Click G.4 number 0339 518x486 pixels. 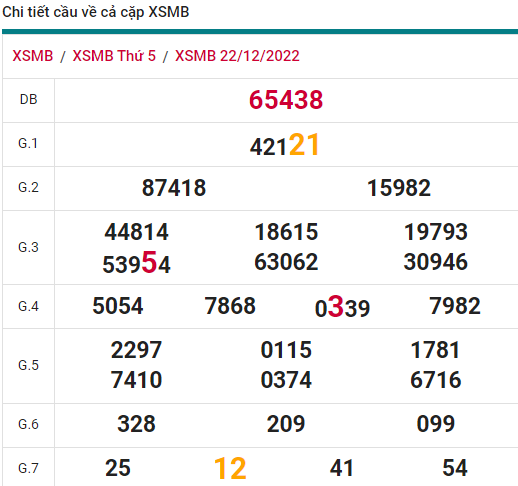tap(342, 306)
